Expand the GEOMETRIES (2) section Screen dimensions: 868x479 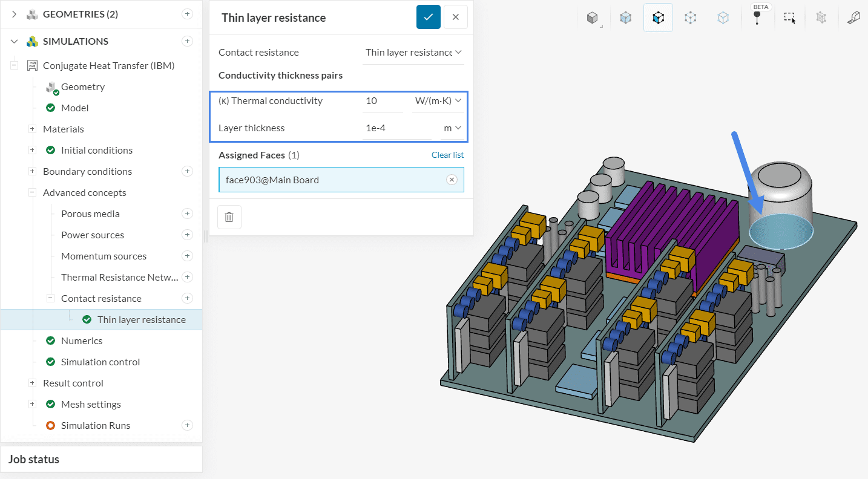tap(14, 15)
